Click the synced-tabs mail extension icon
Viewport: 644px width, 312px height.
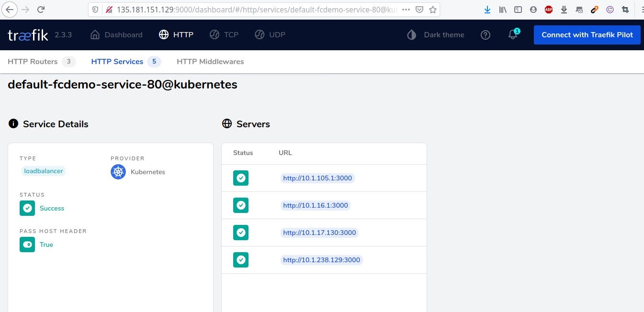[x=579, y=9]
